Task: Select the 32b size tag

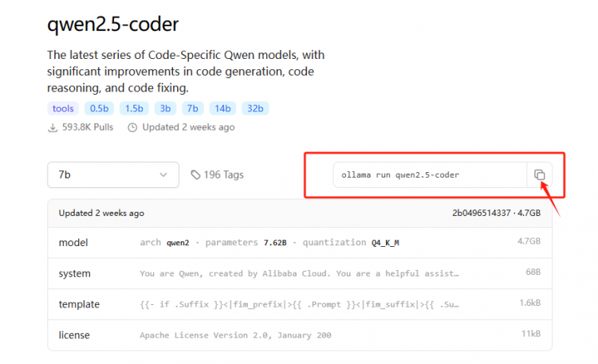Action: (x=255, y=108)
